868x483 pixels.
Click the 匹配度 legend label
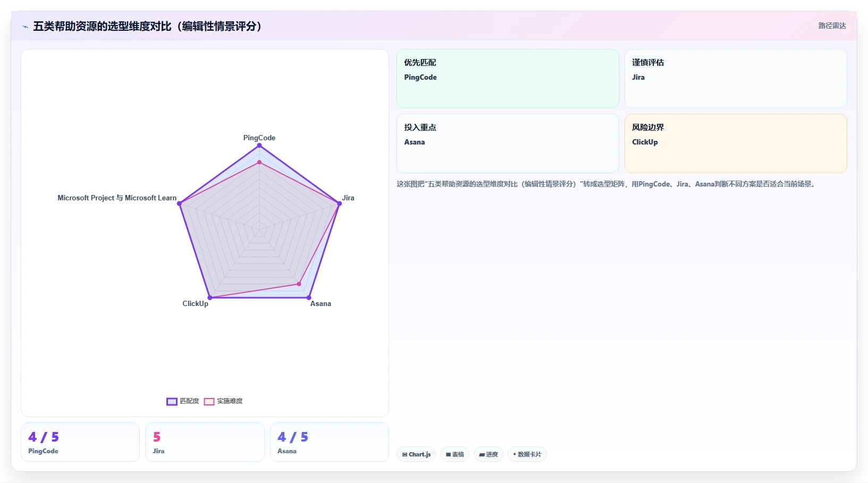(189, 401)
